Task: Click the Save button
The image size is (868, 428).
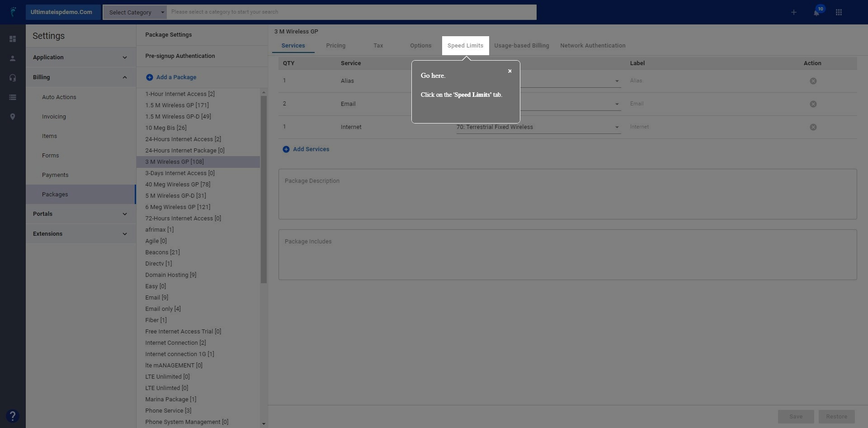Action: (x=796, y=417)
